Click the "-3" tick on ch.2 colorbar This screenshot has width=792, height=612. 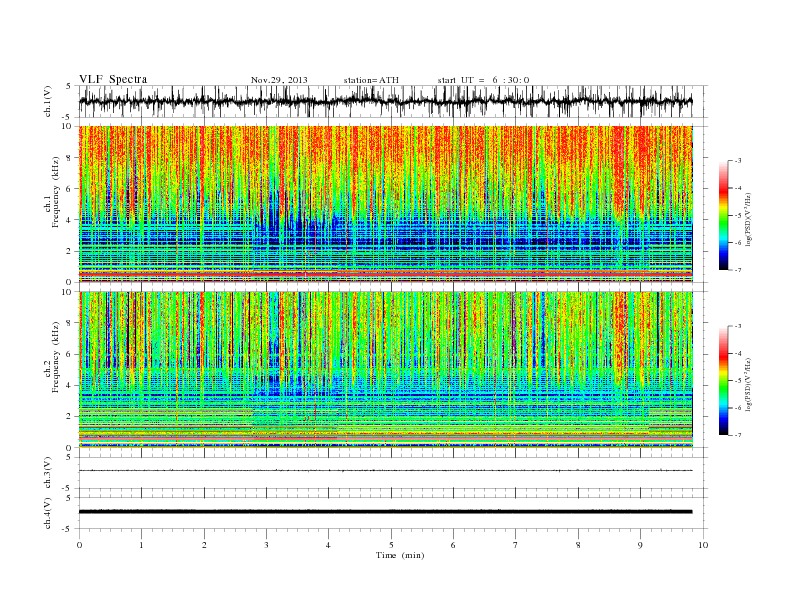tap(738, 326)
